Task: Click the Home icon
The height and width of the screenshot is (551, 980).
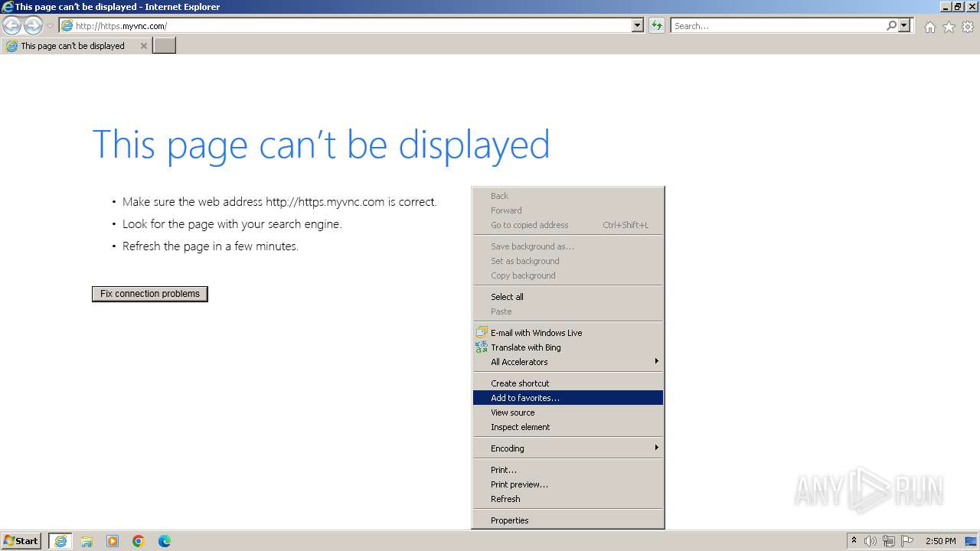Action: 929,27
